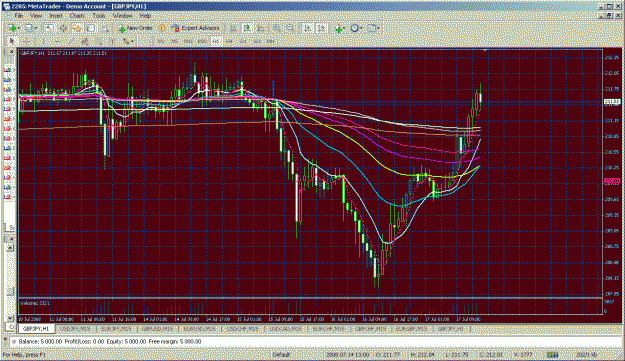Open the Indicators list icon
This screenshot has width=625, height=361.
pos(338,28)
